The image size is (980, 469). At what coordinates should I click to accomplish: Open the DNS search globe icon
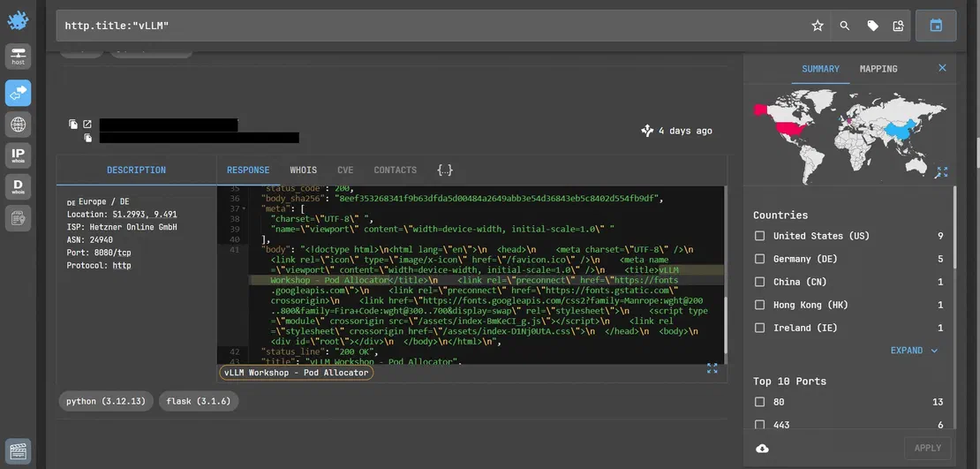click(x=19, y=125)
